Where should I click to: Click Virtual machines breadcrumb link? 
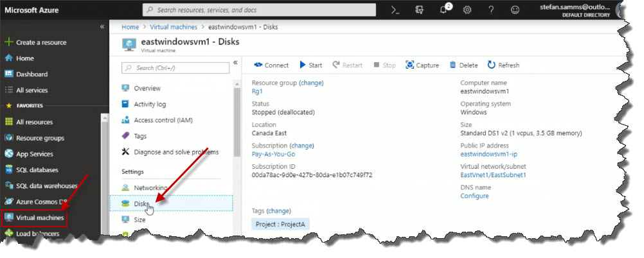174,27
